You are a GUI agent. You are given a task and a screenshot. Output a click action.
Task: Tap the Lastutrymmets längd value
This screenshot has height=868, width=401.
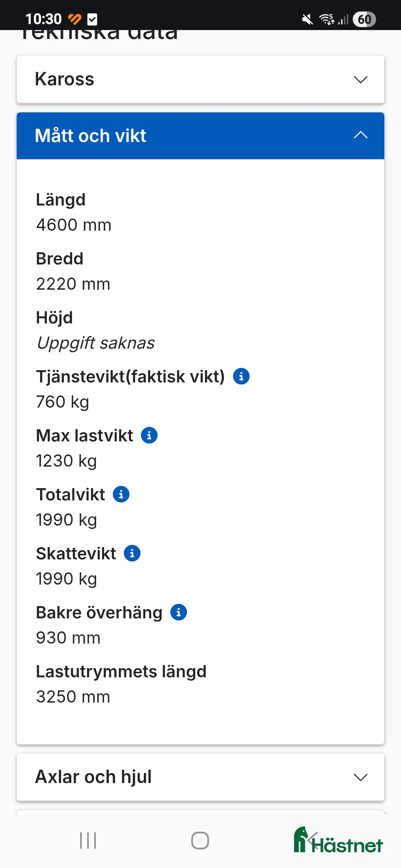coord(73,696)
